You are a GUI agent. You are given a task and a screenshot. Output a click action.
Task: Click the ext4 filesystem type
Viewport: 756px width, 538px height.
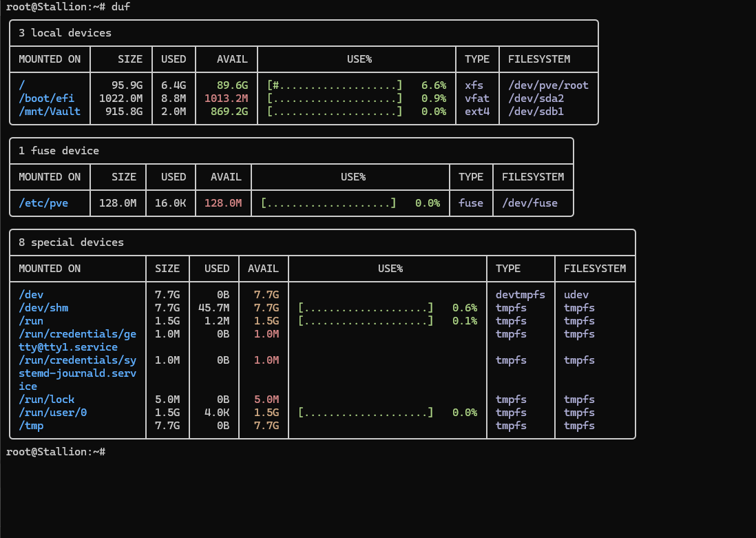coord(477,112)
